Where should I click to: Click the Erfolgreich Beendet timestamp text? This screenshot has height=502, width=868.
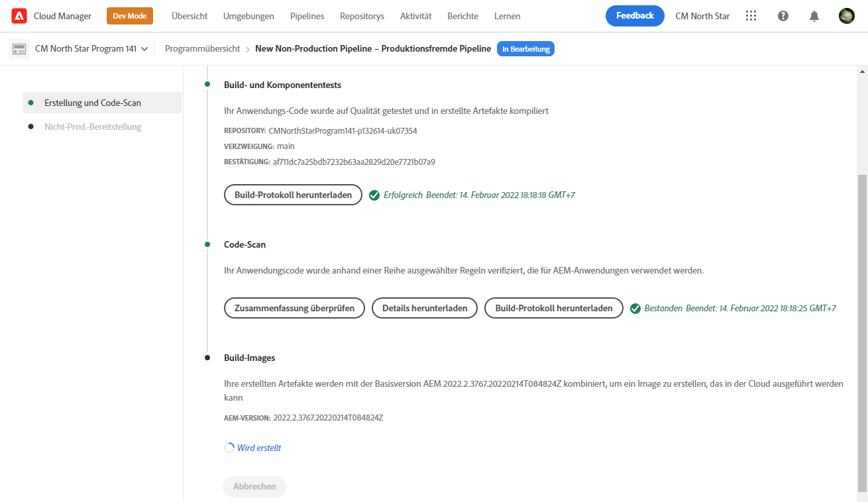pos(480,195)
